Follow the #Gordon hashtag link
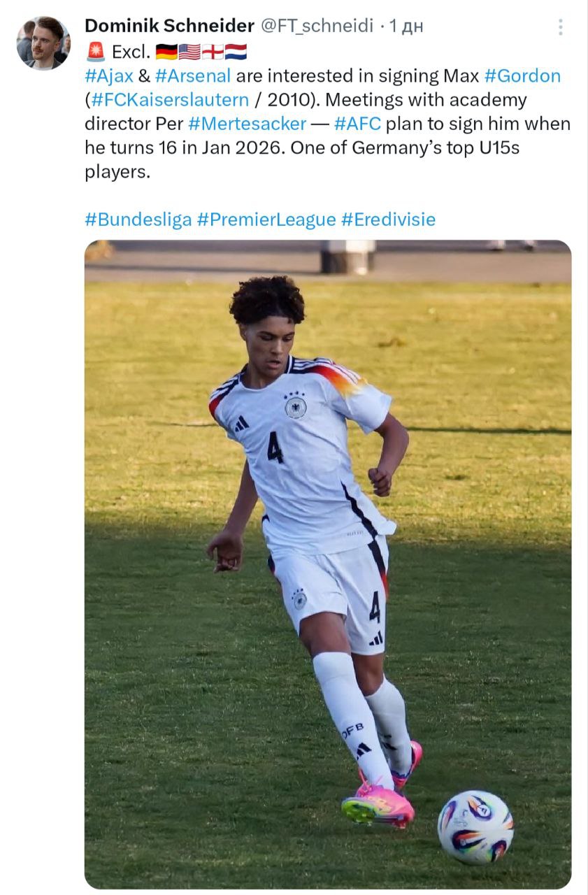The height and width of the screenshot is (895, 588). point(522,76)
